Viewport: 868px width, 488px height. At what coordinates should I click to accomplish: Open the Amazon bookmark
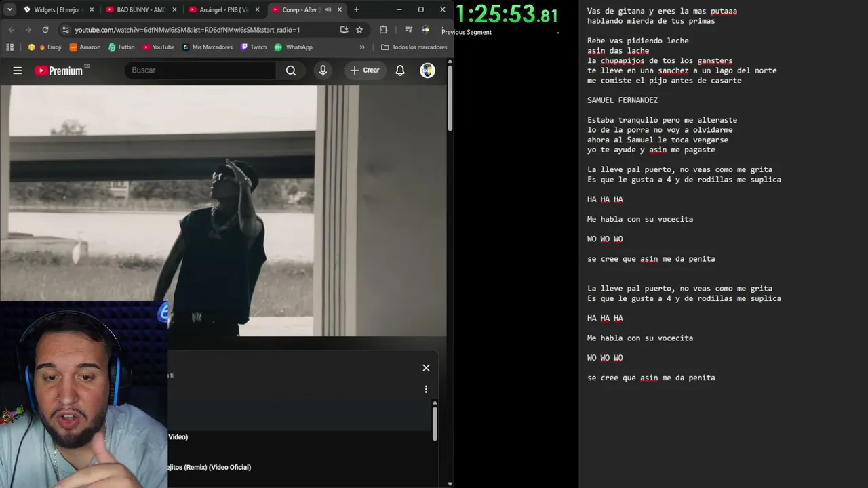(85, 47)
